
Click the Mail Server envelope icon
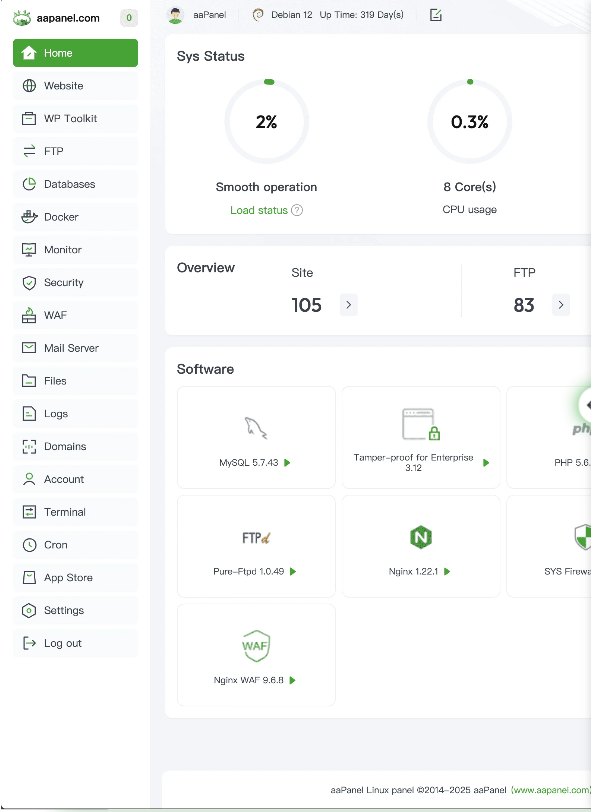coord(29,347)
